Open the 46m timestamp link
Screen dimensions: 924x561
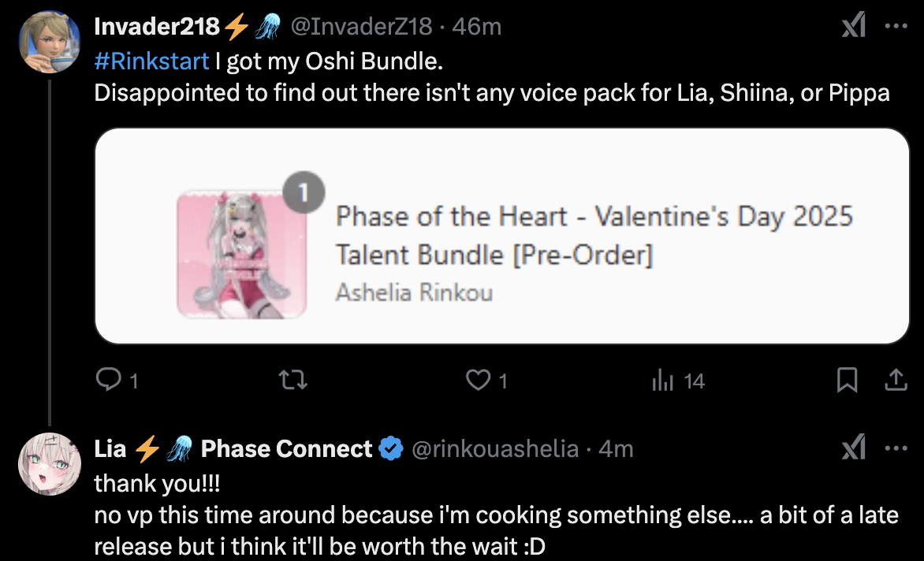(x=479, y=27)
